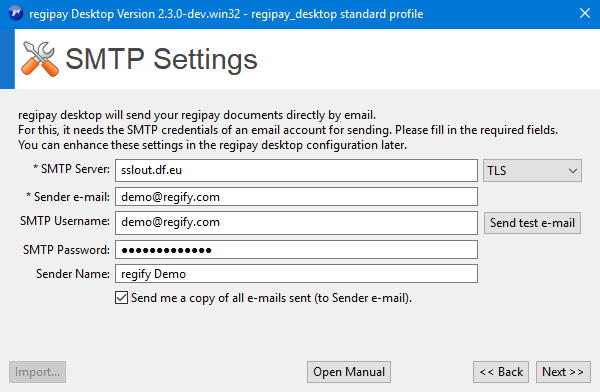
Task: Click the 'SMTP Username:' label
Action: pyautogui.click(x=65, y=221)
